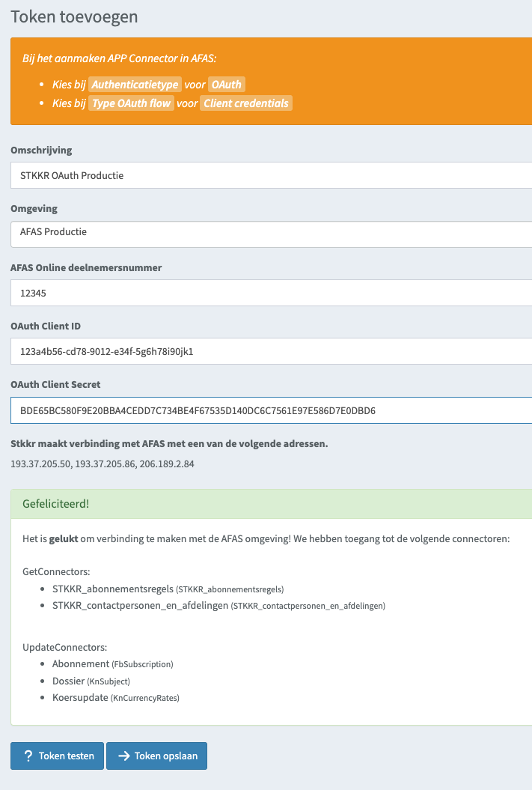532x790 pixels.
Task: Click the Type OAuth flow highlighted label
Action: coord(132,103)
